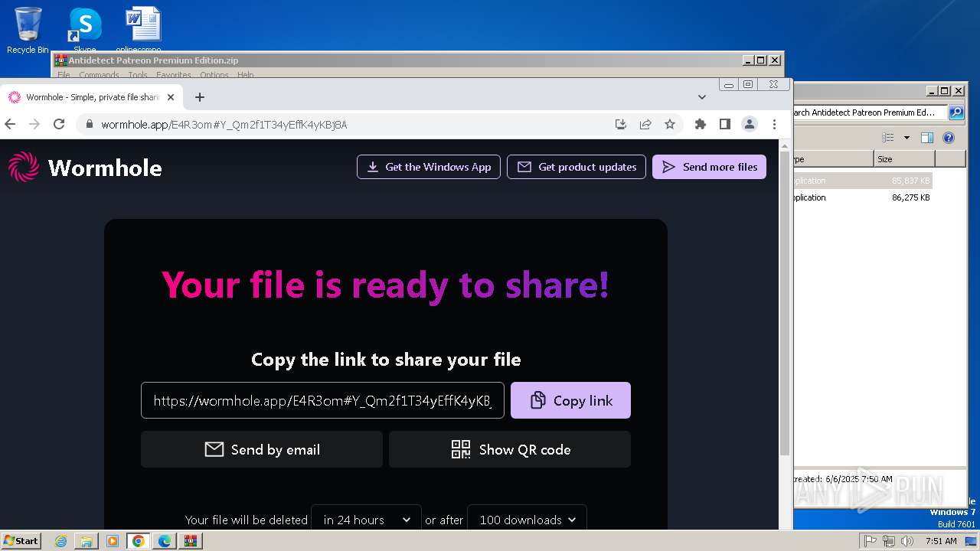980x551 pixels.
Task: Open Skype desktop shortcut
Action: tap(84, 29)
